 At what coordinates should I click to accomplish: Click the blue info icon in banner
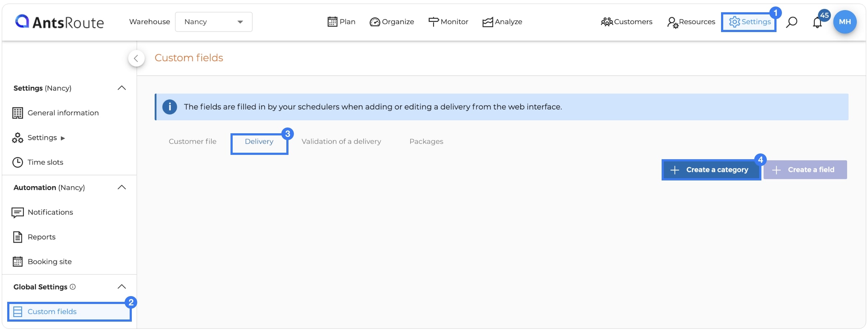point(170,107)
